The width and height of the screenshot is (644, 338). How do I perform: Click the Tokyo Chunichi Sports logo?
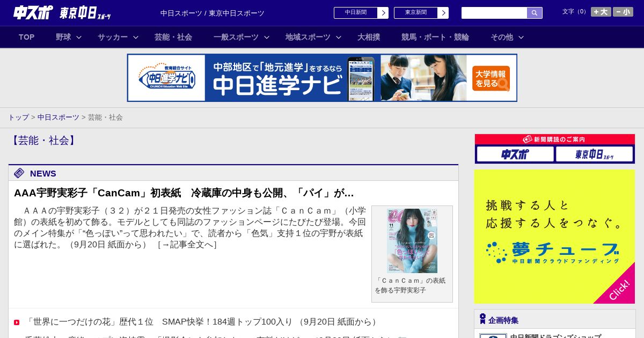coord(85,13)
